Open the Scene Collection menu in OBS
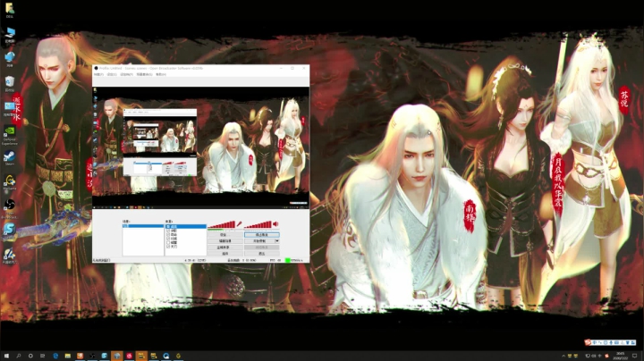This screenshot has width=644, height=361. 144,75
